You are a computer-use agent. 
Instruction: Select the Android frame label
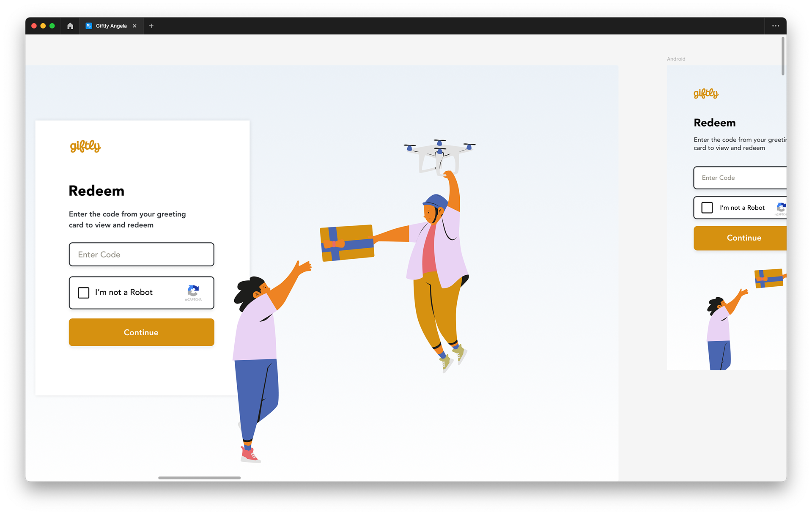click(x=676, y=59)
